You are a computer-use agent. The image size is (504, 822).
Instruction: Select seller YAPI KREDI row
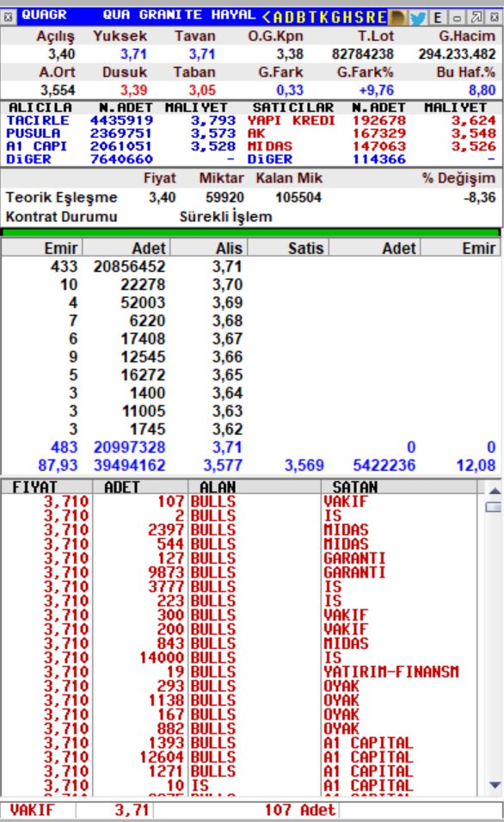click(372, 121)
